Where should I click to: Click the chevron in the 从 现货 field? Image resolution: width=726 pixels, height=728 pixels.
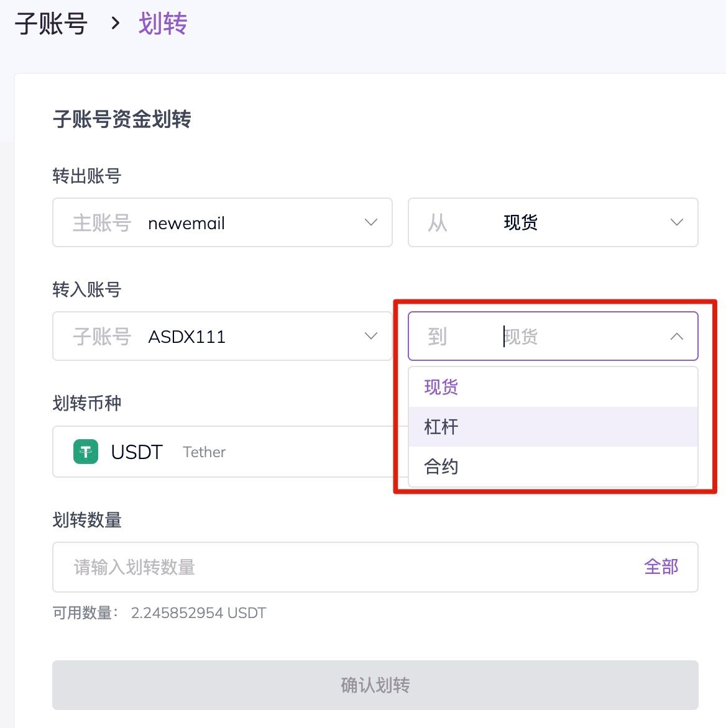(x=677, y=222)
